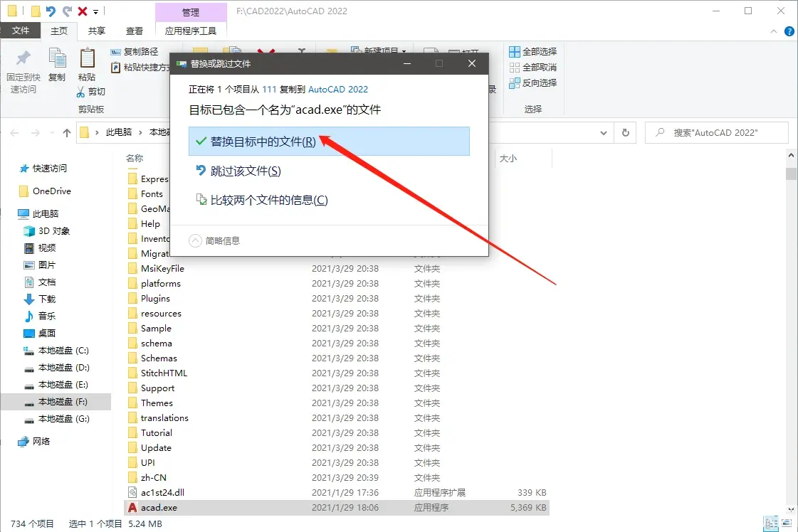798x532 pixels.
Task: Click the file icon beside ac1st24.dll
Action: point(132,492)
